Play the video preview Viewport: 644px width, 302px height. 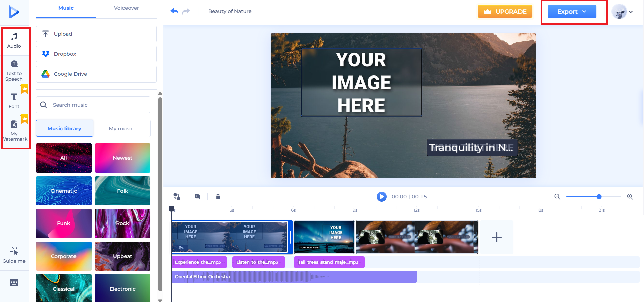point(382,197)
